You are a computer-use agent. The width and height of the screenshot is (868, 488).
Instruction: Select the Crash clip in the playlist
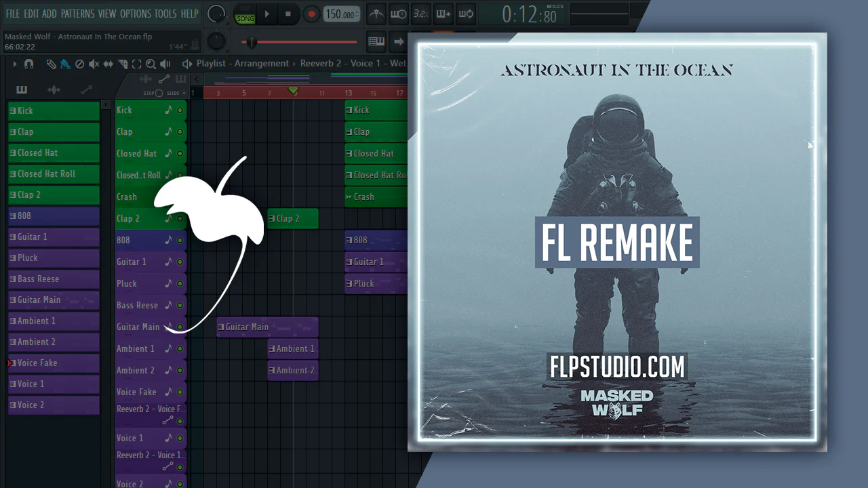pos(376,197)
